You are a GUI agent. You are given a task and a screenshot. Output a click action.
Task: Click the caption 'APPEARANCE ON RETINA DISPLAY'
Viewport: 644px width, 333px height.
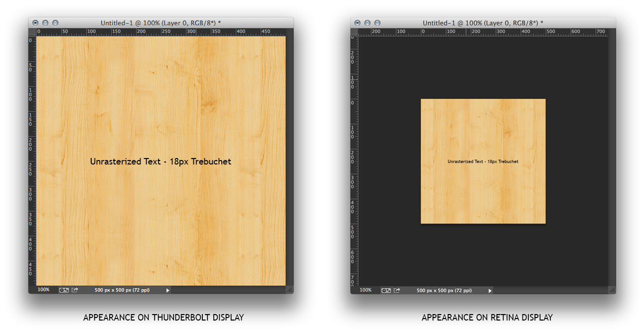click(x=487, y=318)
